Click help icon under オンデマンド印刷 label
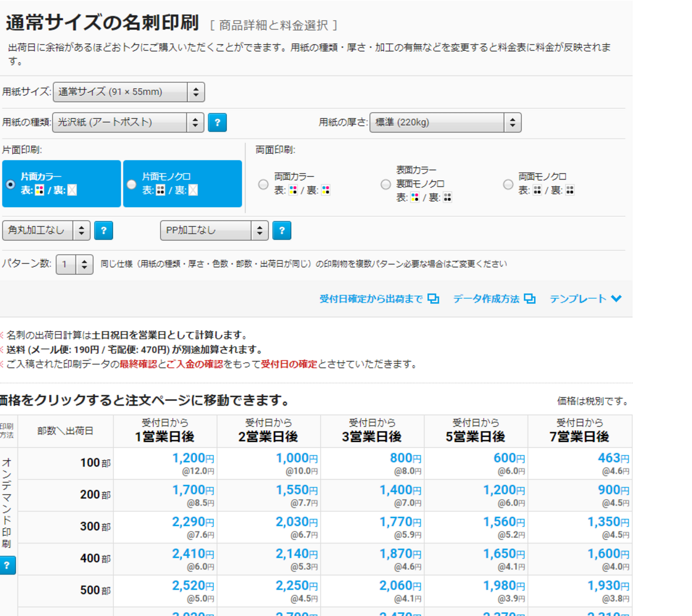The image size is (692, 616). [7, 565]
